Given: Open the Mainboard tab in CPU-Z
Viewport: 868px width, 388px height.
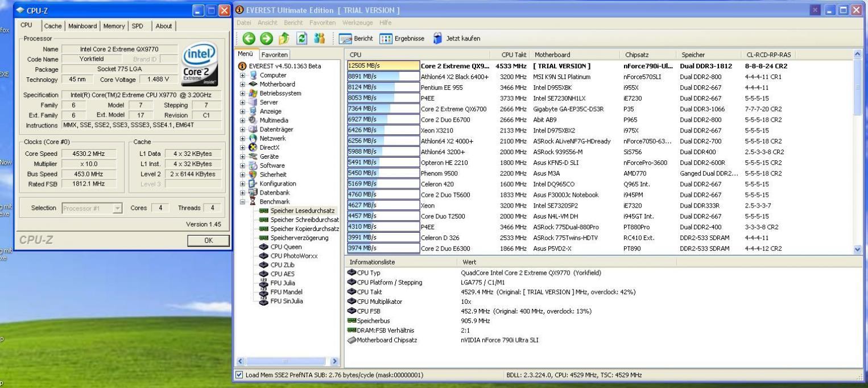Looking at the screenshot, I should [82, 26].
